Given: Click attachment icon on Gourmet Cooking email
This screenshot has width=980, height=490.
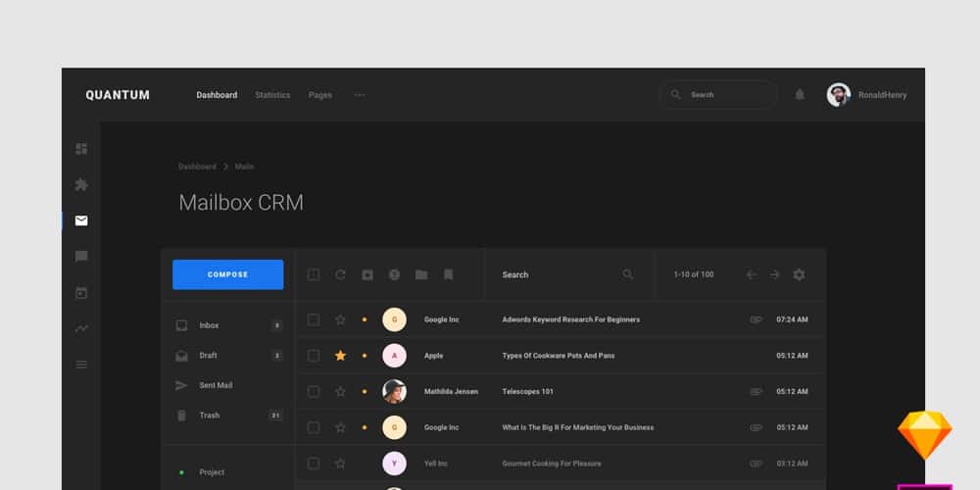Looking at the screenshot, I should (757, 464).
